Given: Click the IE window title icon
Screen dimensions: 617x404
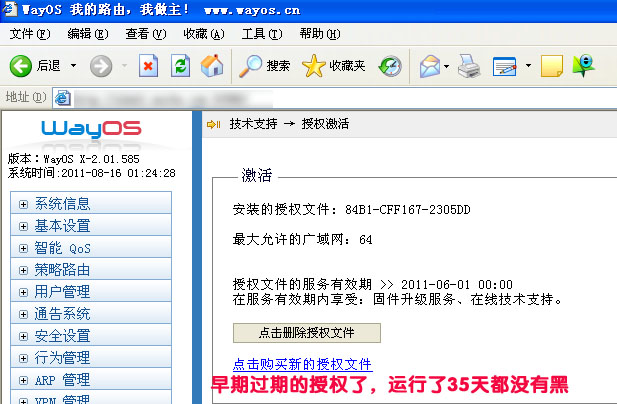Looking at the screenshot, I should click(9, 9).
